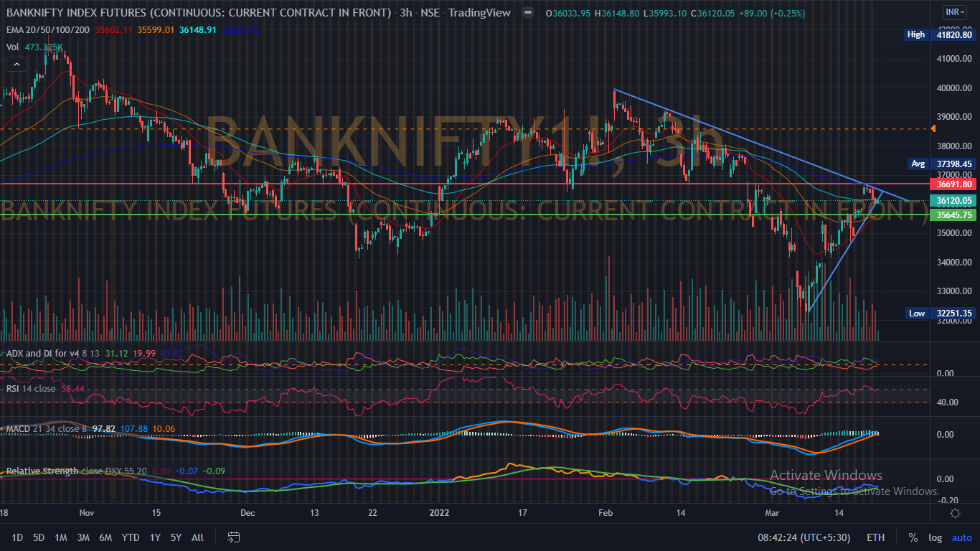Click the BANKNIFTY INDEX FUTURES symbol title
This screenshot has width=980, height=551.
199,13
